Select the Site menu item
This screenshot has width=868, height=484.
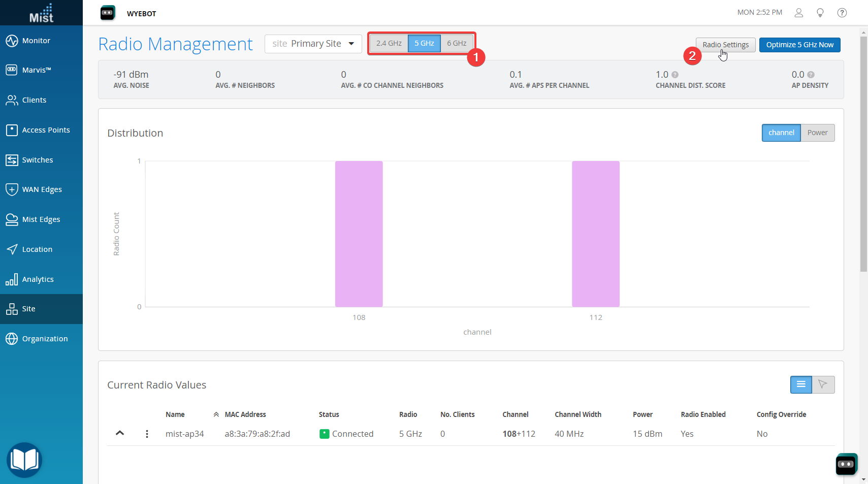coord(41,309)
